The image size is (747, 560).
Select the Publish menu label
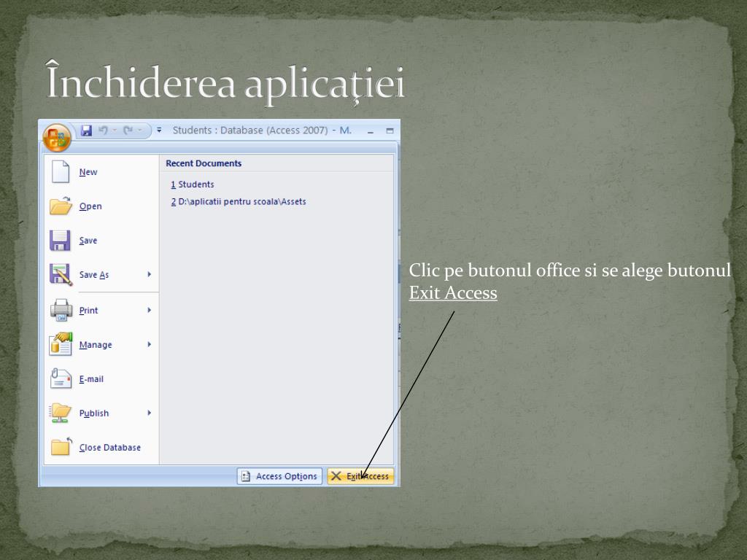[x=94, y=413]
